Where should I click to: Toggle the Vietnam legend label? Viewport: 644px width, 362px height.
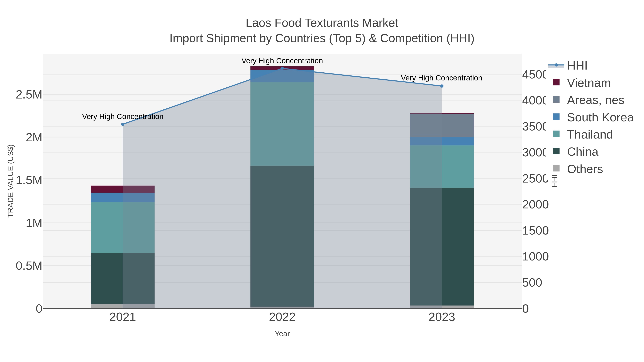(589, 83)
